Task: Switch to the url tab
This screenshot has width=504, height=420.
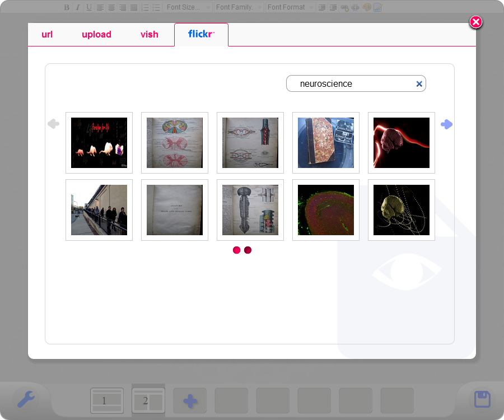Action: pyautogui.click(x=47, y=35)
